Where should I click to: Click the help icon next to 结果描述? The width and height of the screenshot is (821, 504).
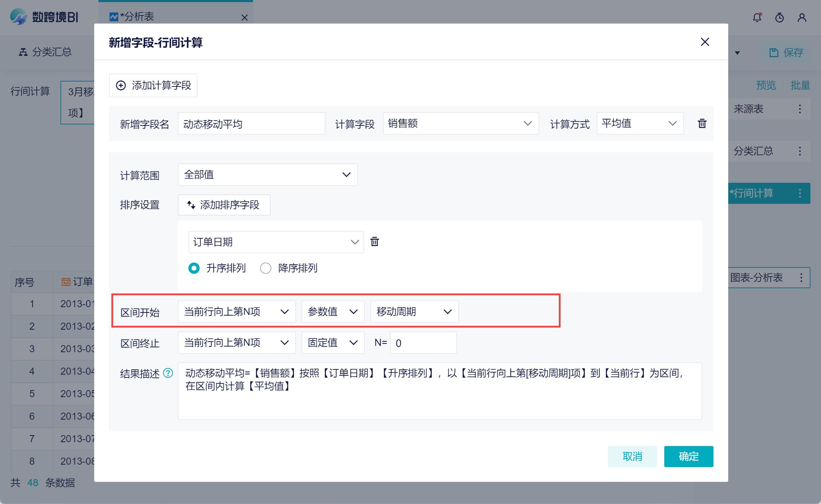[x=168, y=373]
